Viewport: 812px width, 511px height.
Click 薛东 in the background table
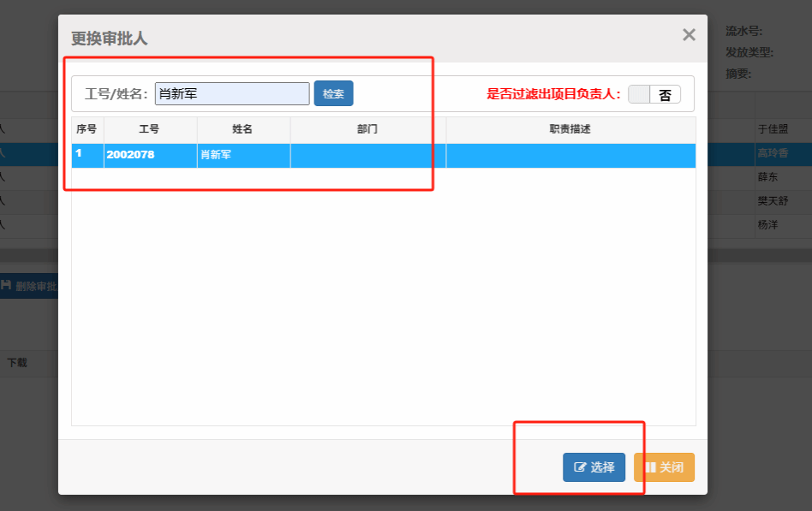(767, 177)
